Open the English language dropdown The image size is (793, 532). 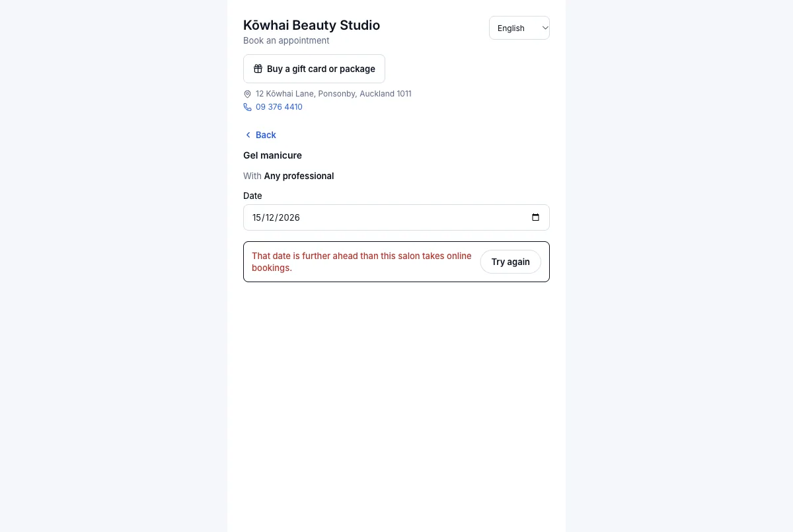(519, 28)
